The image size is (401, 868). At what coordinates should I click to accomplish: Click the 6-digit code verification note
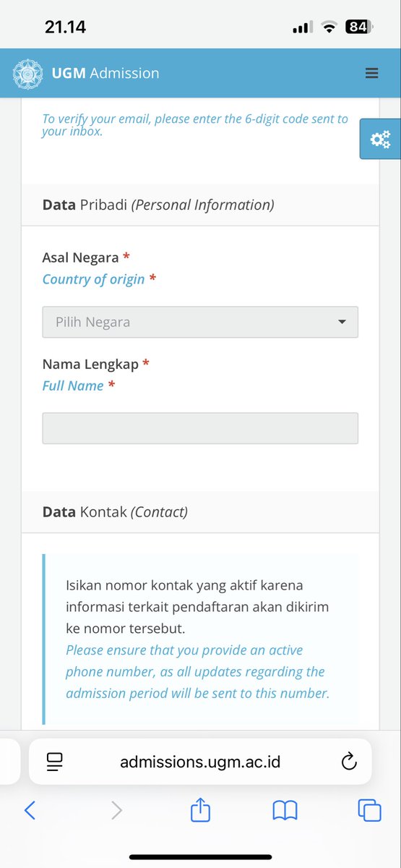(x=195, y=125)
